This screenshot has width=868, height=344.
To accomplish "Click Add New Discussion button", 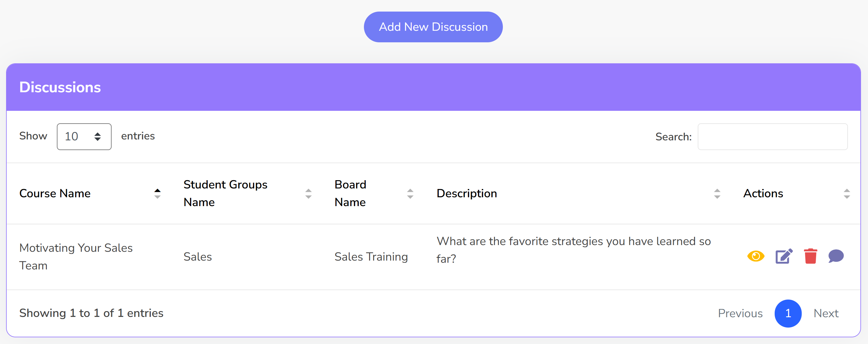I will click(433, 27).
